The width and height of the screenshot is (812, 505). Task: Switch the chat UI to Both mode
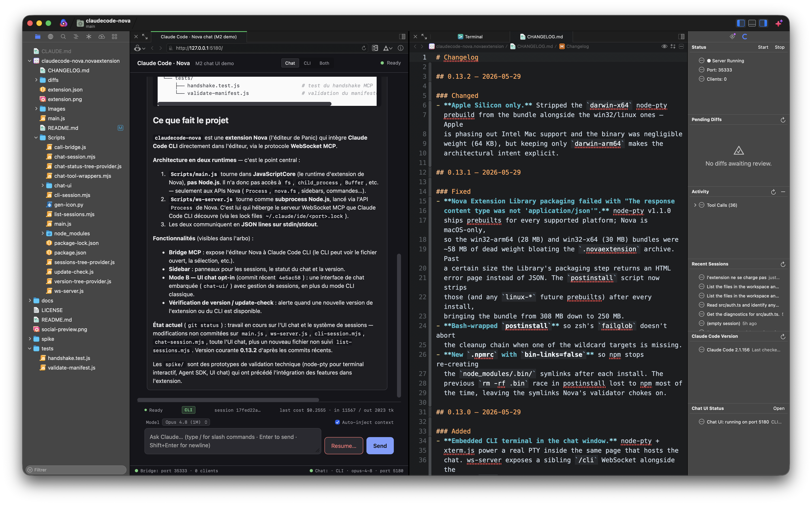[324, 63]
